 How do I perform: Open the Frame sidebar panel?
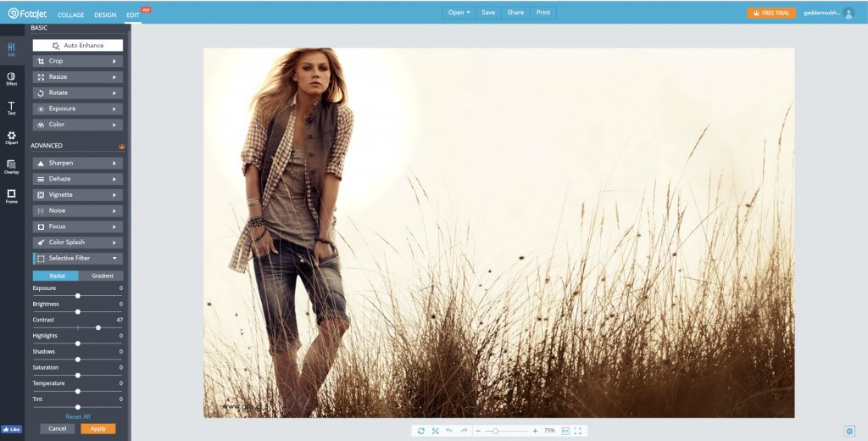(x=11, y=197)
